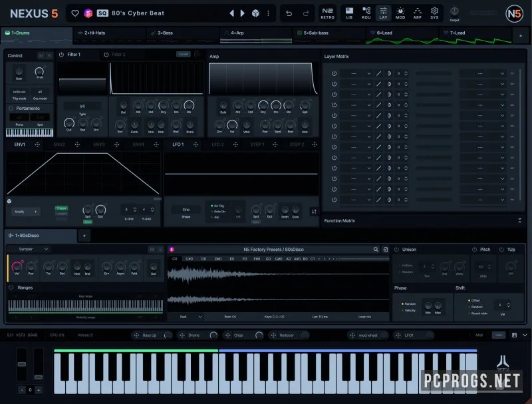Image resolution: width=532 pixels, height=404 pixels.
Task: Adjust the Filter 1 Cut knob
Action: (x=69, y=122)
